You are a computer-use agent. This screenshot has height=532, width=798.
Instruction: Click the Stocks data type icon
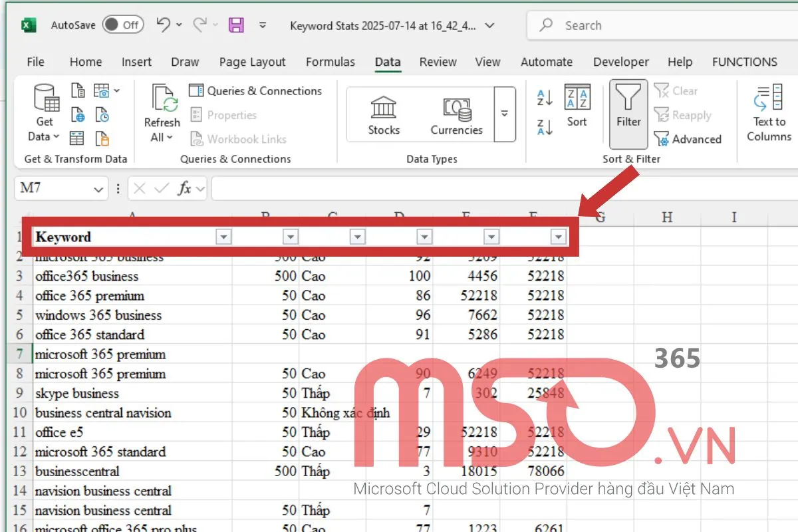tap(384, 114)
